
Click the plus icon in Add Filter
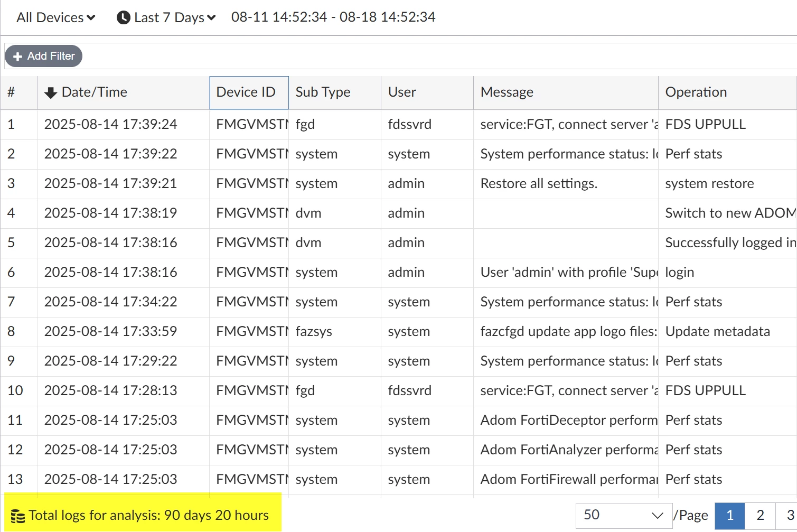pos(17,57)
